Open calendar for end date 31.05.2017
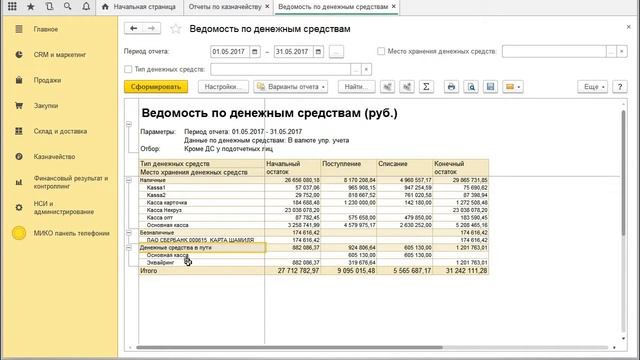This screenshot has width=640, height=360. click(318, 52)
